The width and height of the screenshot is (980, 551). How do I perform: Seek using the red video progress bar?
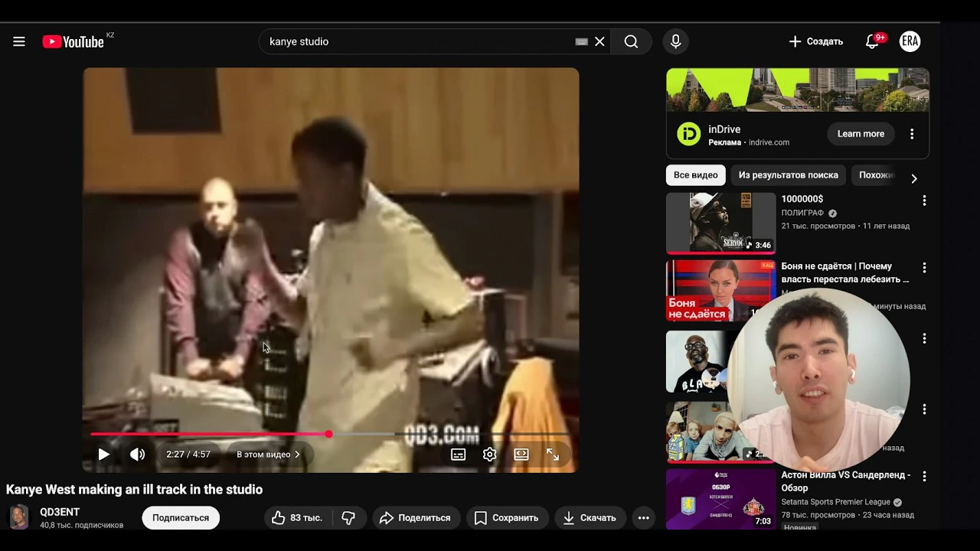[x=331, y=434]
